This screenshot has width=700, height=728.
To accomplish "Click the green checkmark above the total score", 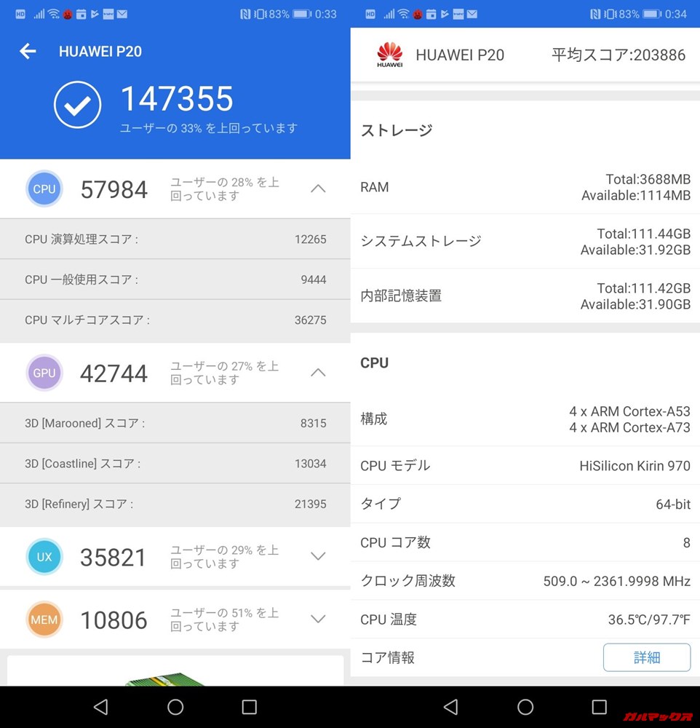I will point(78,104).
